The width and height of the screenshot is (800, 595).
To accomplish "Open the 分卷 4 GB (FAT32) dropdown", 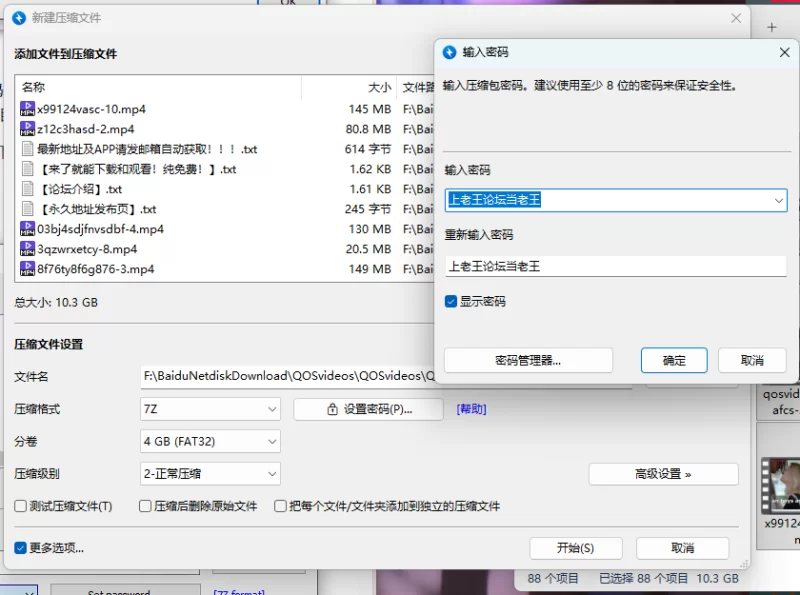I will click(x=210, y=441).
